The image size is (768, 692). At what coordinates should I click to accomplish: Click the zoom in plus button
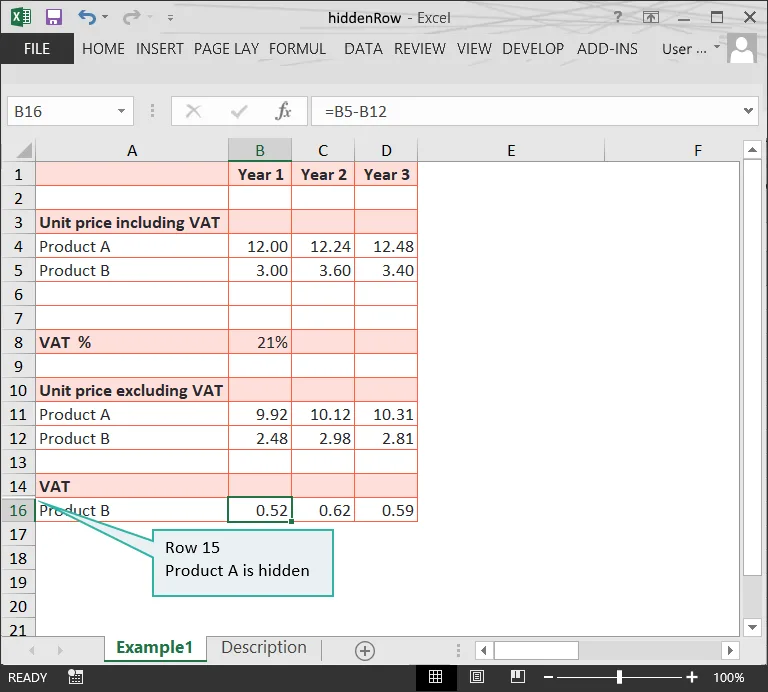coord(691,677)
